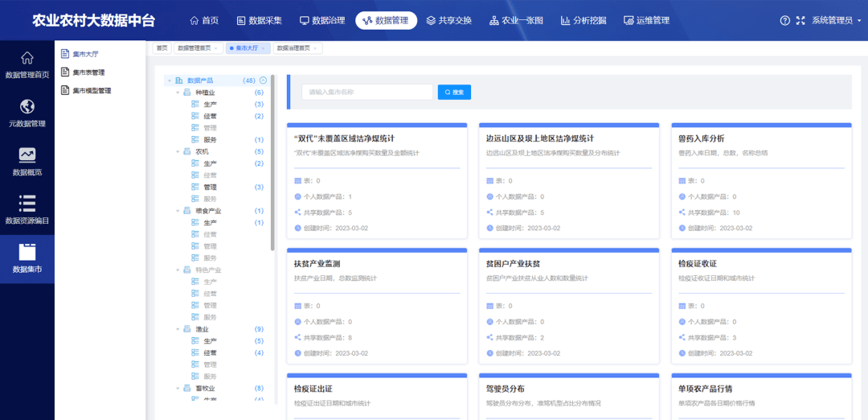
Task: Open the 数据治理 top menu
Action: point(323,20)
